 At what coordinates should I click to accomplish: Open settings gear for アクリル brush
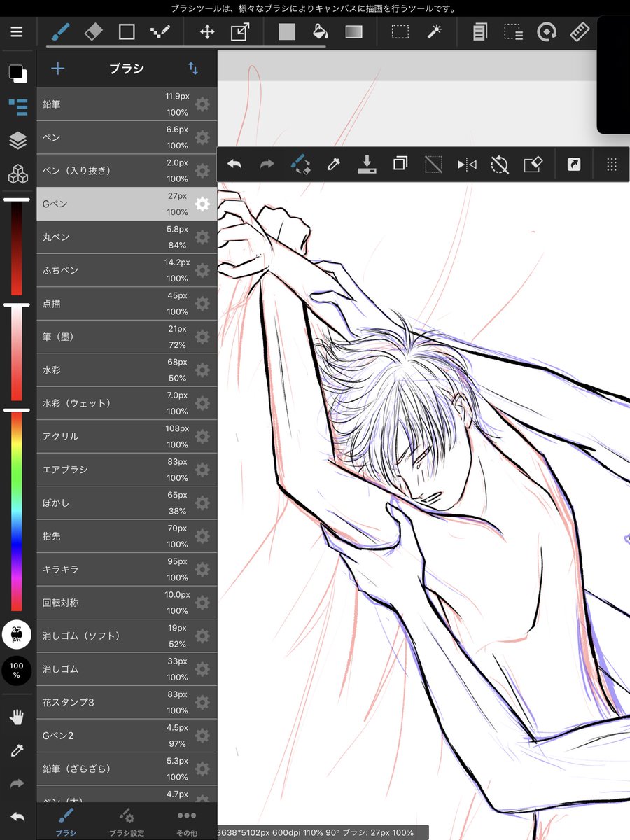(202, 437)
